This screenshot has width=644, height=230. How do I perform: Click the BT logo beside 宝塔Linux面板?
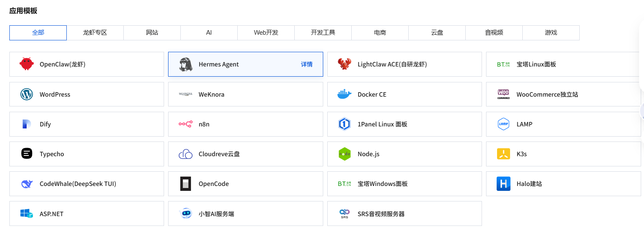click(x=504, y=64)
